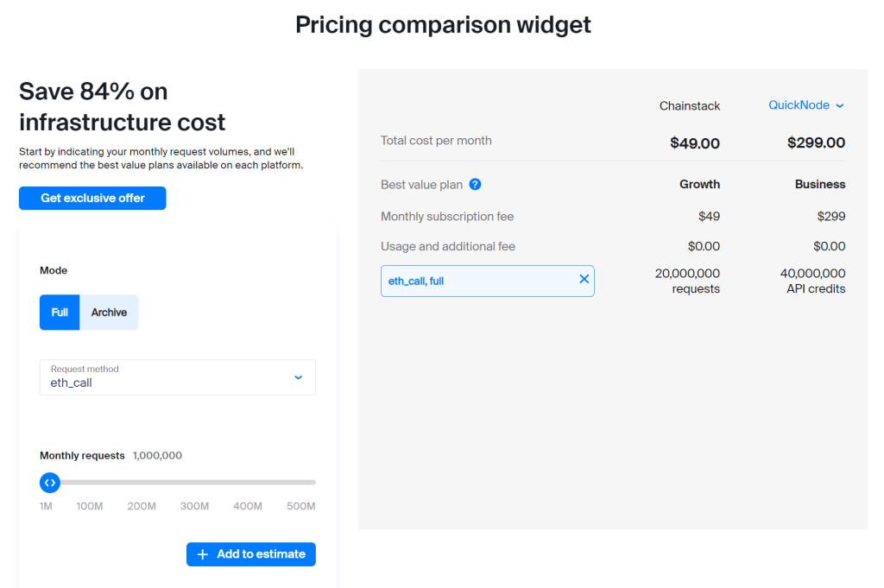Viewport: 884px width, 588px height.
Task: Select the eth_call request method field
Action: 178,377
